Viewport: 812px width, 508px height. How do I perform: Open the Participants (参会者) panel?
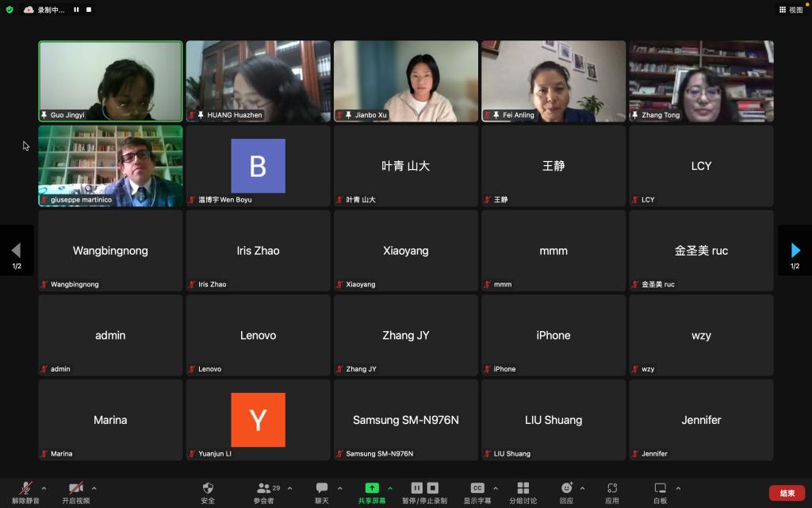[264, 488]
